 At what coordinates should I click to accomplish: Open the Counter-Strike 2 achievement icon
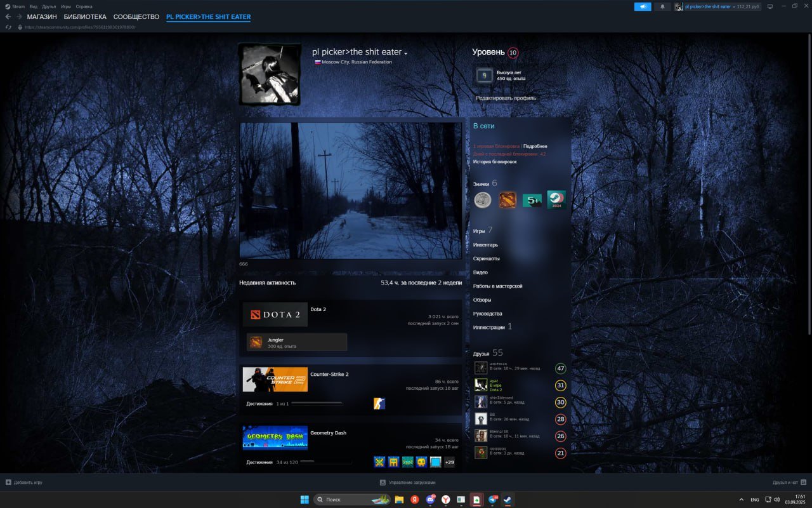(x=379, y=403)
